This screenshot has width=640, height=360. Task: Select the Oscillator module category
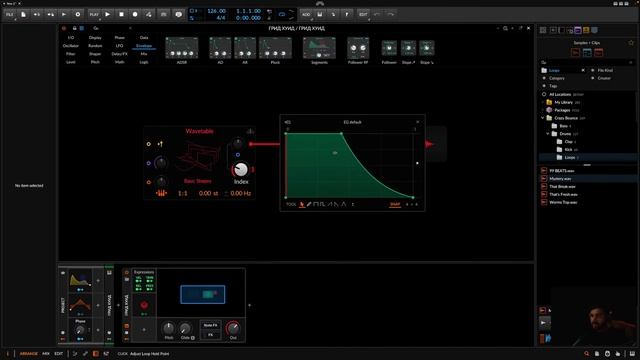pyautogui.click(x=71, y=46)
